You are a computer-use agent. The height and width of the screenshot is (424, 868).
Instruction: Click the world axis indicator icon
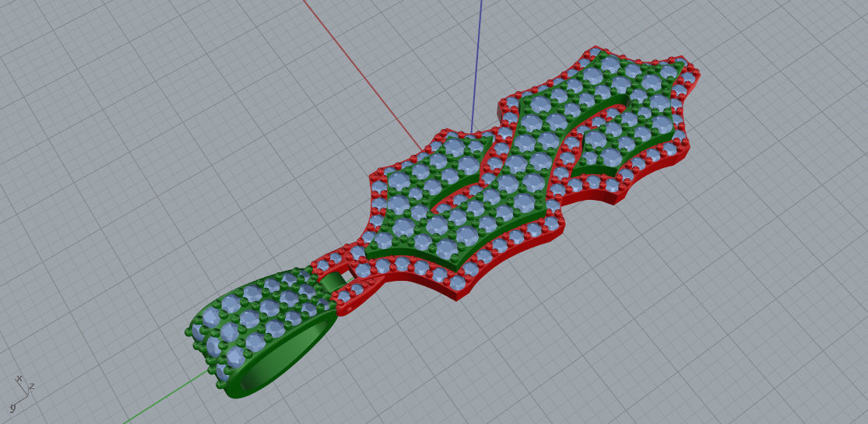(x=22, y=394)
